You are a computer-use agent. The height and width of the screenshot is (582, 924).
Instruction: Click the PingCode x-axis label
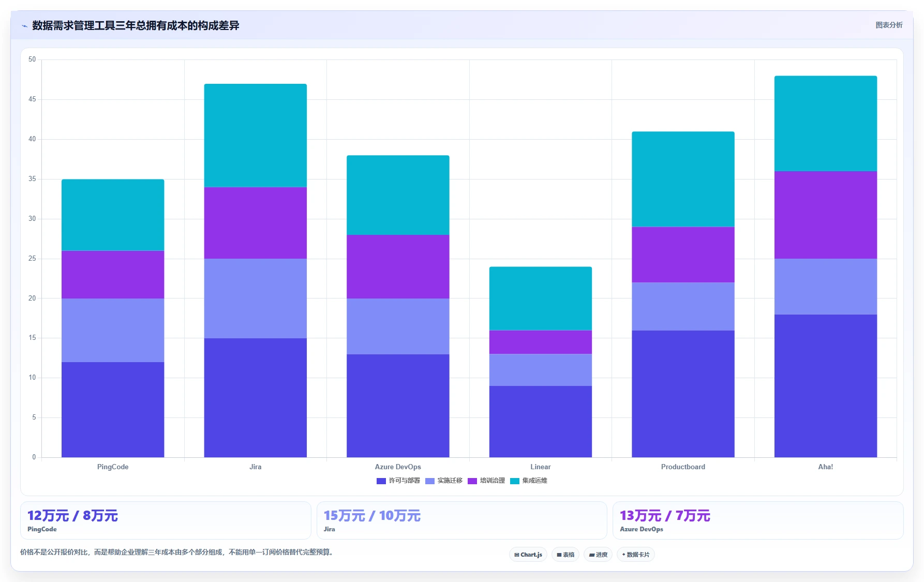click(x=113, y=467)
